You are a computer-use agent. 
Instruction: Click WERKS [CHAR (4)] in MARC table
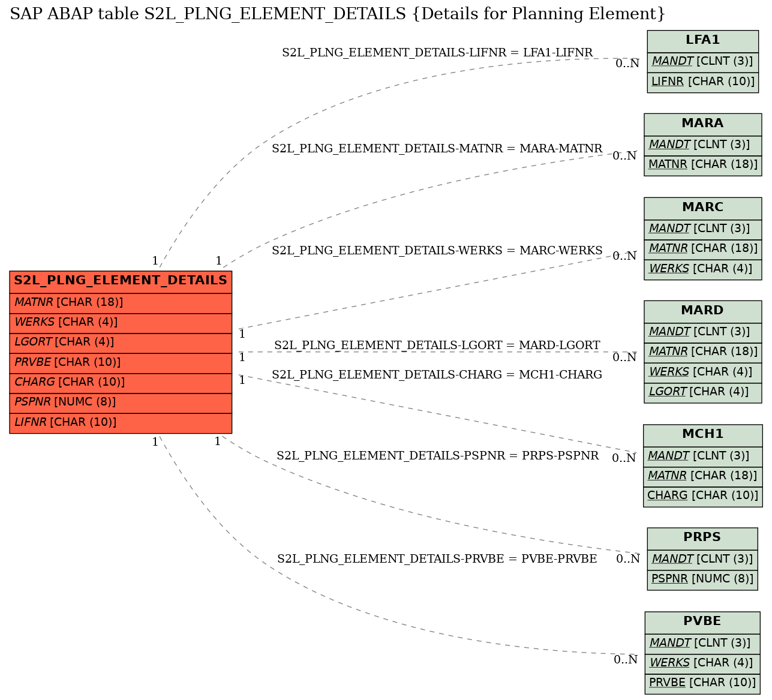[x=703, y=269]
